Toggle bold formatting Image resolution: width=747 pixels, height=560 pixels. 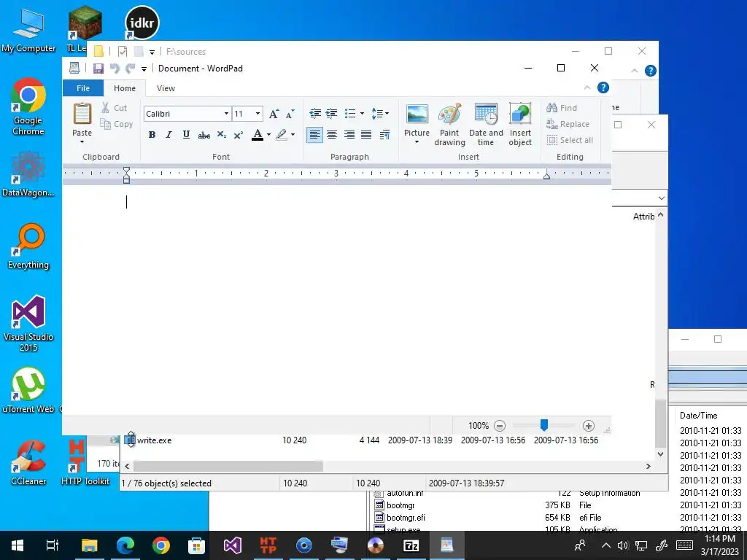pyautogui.click(x=152, y=135)
